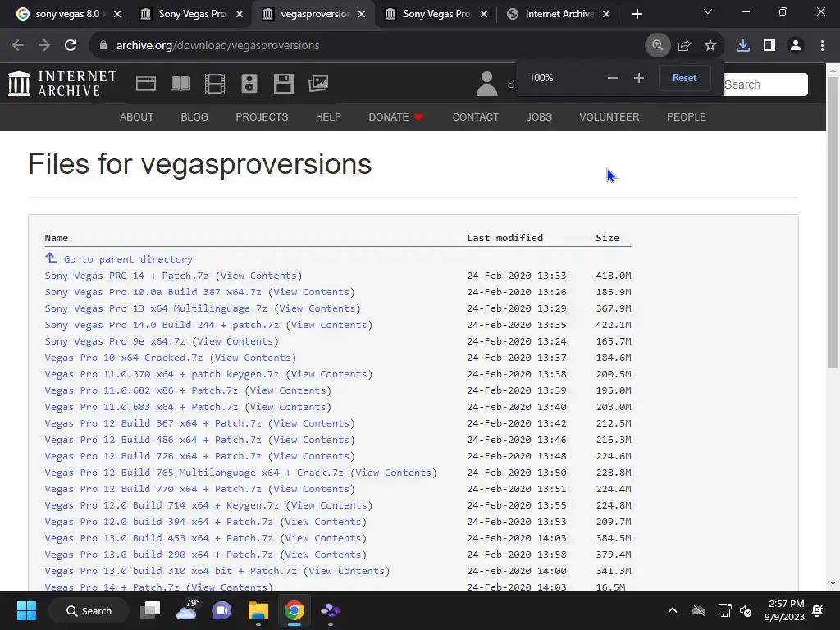
Task: Open the Web archive icon
Action: point(146,84)
